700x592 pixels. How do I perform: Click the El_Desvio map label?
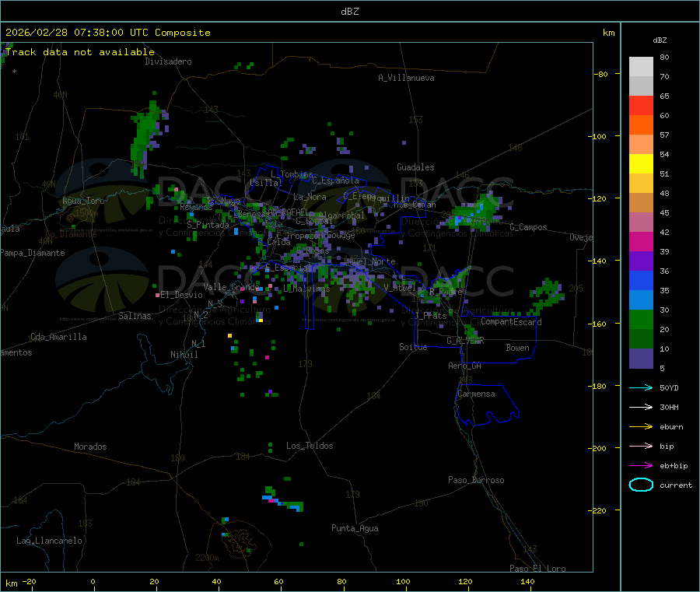[x=181, y=295]
